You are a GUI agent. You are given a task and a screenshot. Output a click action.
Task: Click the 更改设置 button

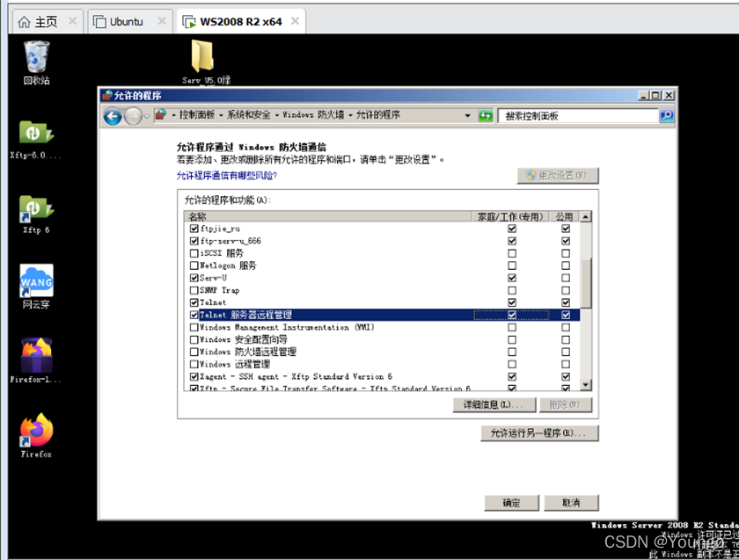(x=558, y=175)
